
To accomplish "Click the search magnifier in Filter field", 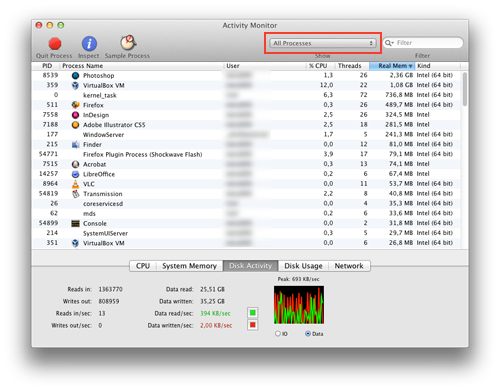I will point(389,43).
